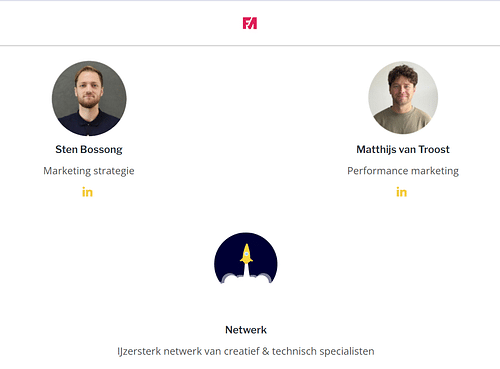The height and width of the screenshot is (369, 500).
Task: Click the Performance marketing role text
Action: tap(403, 171)
